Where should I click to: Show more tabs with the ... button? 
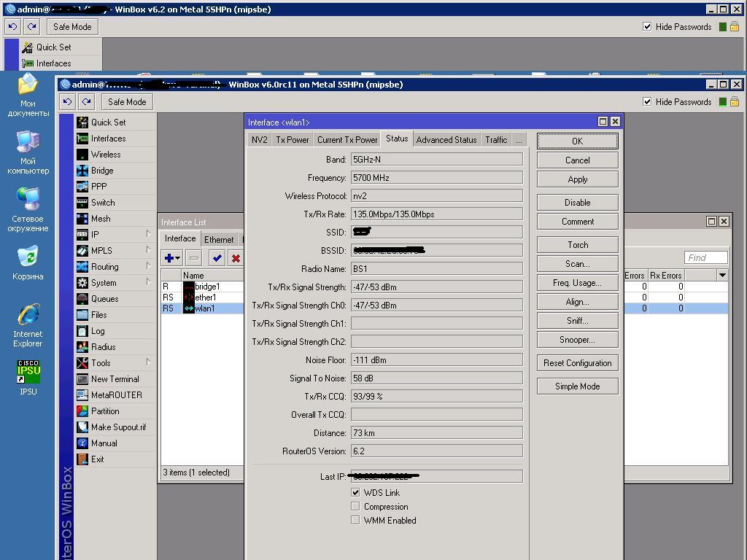pyautogui.click(x=519, y=140)
